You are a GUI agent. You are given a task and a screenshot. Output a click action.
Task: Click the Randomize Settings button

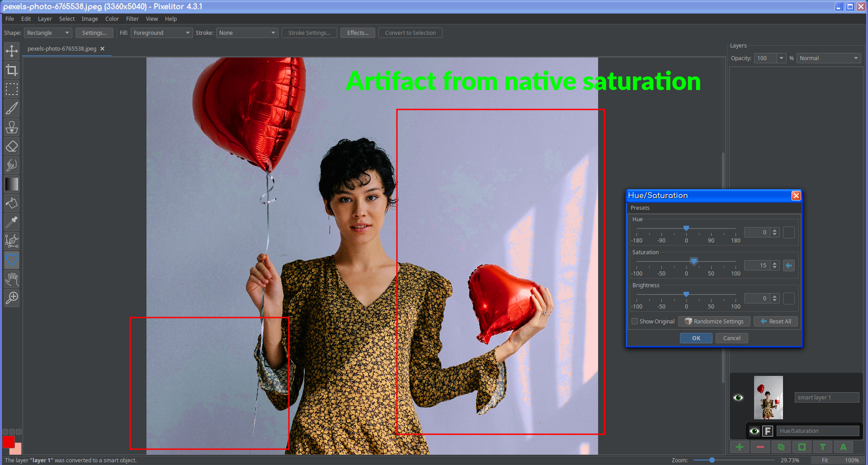714,322
